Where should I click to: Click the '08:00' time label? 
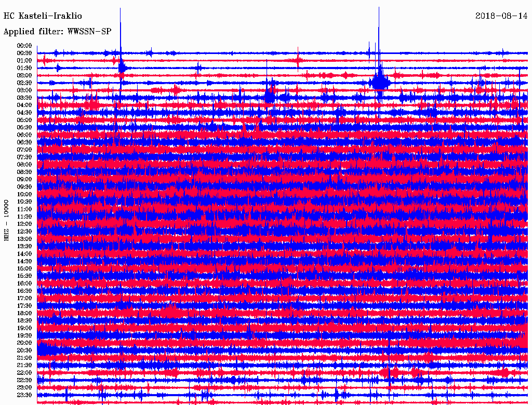[24, 165]
